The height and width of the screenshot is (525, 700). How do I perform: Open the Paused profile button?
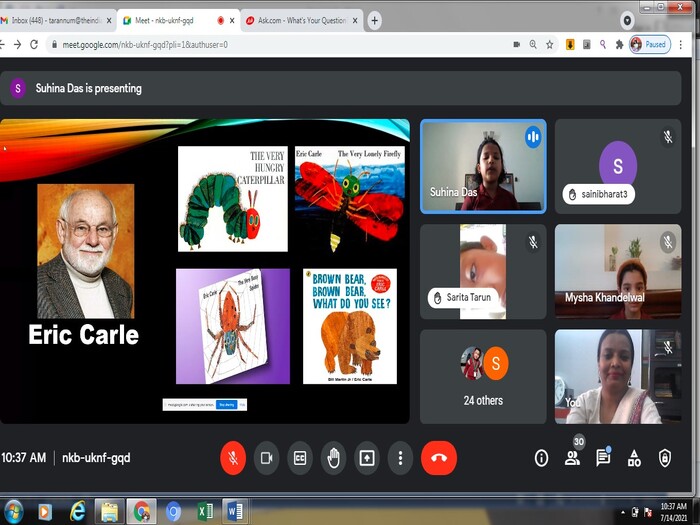click(650, 45)
